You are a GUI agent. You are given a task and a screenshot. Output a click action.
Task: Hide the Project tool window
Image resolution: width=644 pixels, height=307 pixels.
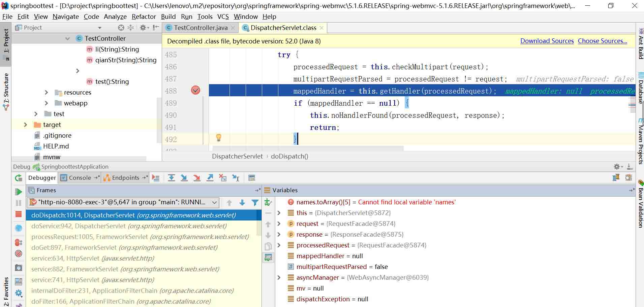tap(156, 28)
